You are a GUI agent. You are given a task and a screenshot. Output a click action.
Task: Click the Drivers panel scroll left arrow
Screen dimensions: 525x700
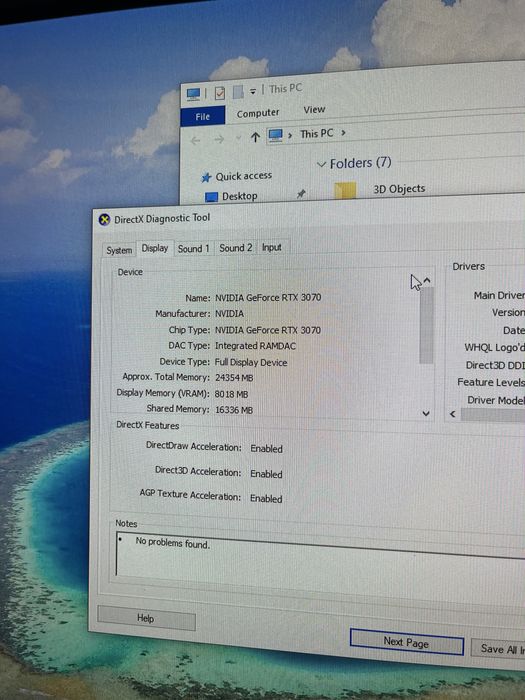tap(453, 414)
